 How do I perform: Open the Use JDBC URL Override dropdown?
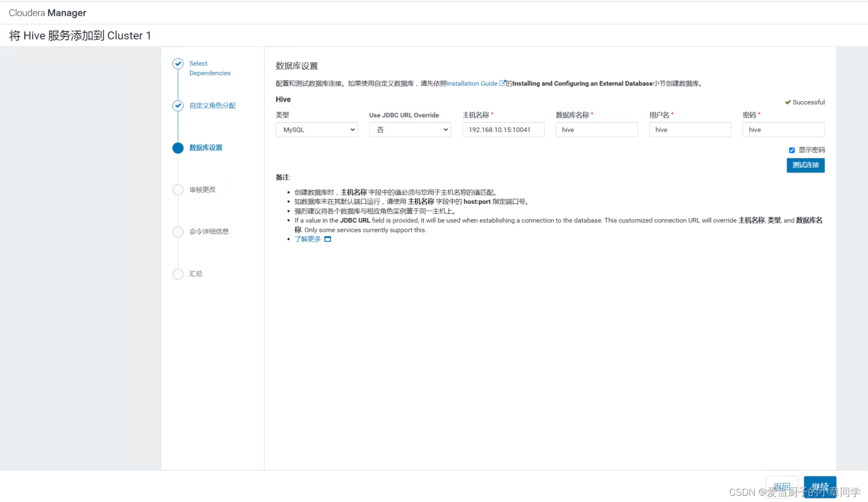click(410, 130)
